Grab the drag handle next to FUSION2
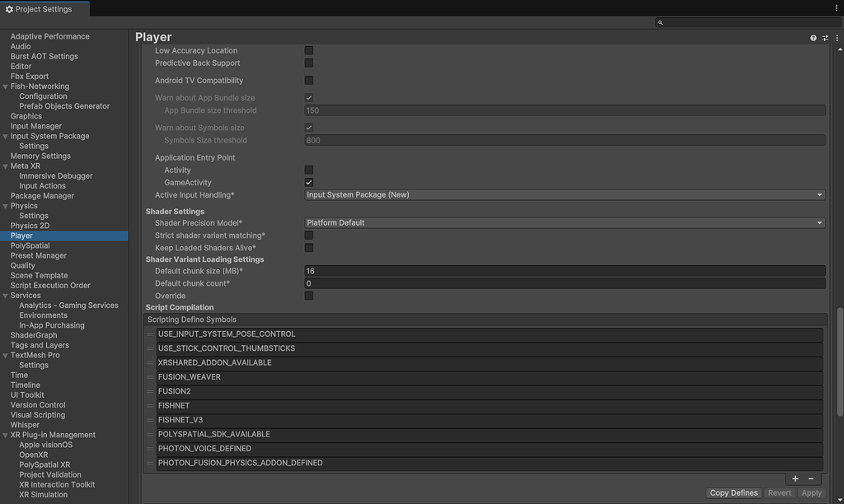This screenshot has height=504, width=844. (149, 391)
